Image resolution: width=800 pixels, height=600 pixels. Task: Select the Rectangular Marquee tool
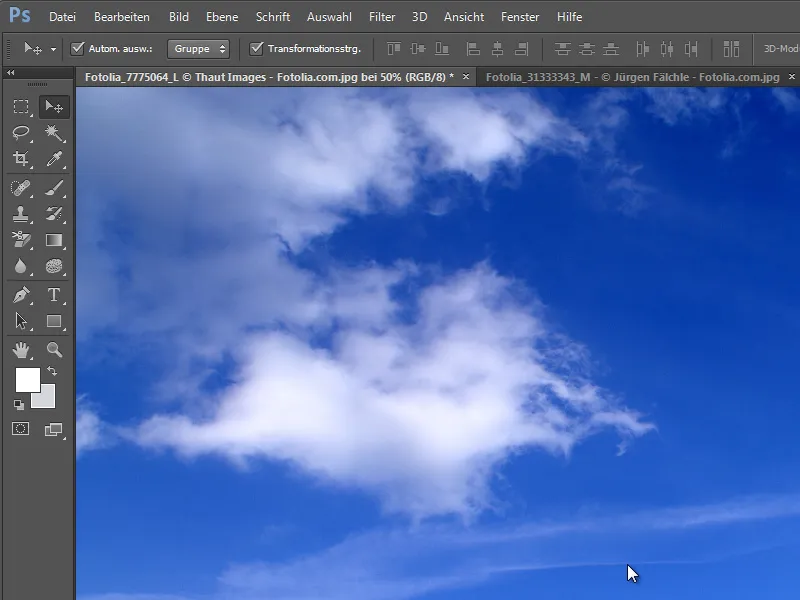(21, 107)
